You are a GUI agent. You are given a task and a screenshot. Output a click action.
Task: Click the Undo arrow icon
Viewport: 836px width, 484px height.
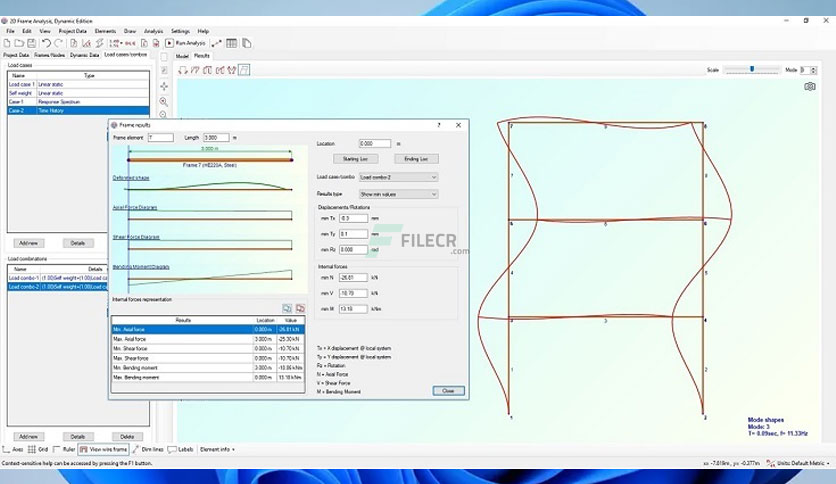pyautogui.click(x=46, y=43)
